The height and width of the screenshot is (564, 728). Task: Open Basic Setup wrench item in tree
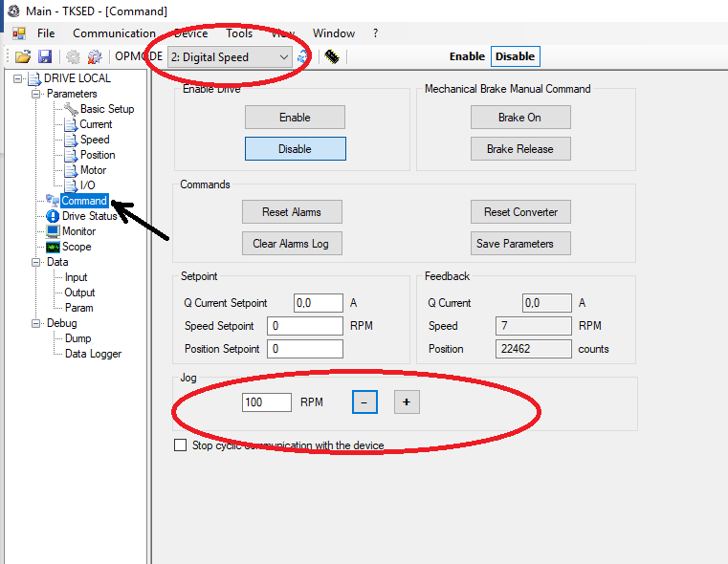pos(106,109)
